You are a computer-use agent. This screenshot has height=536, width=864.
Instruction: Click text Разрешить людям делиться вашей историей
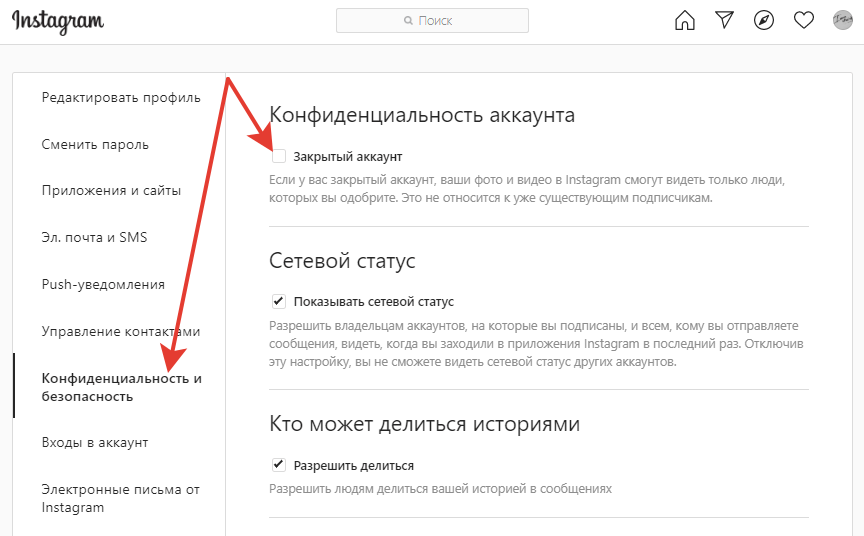pyautogui.click(x=440, y=489)
